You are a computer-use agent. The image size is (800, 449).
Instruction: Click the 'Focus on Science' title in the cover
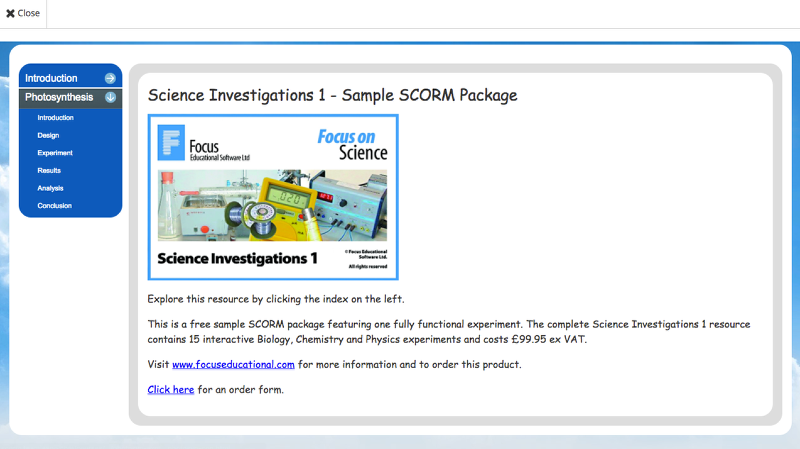coord(352,144)
